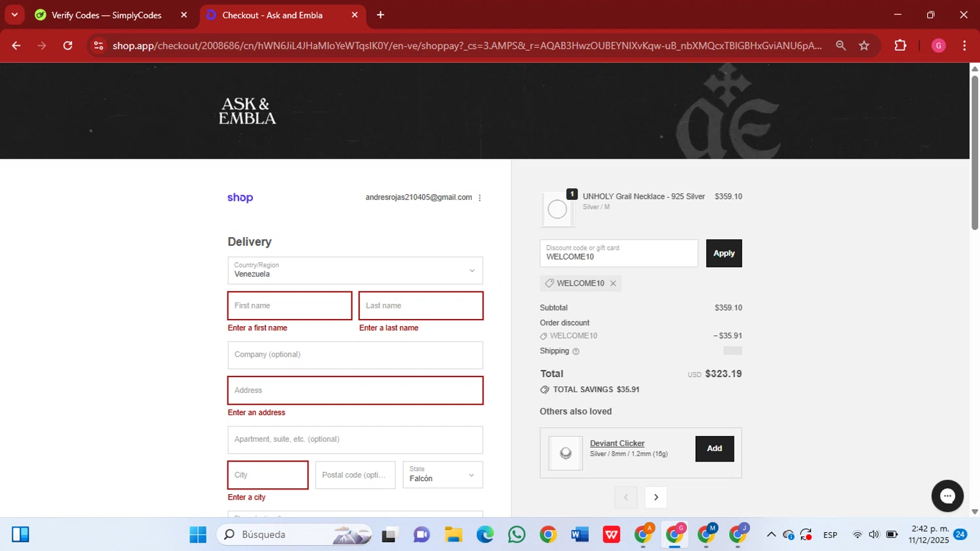Open Microsoft Word from taskbar
This screenshot has height=551, width=980.
[580, 535]
